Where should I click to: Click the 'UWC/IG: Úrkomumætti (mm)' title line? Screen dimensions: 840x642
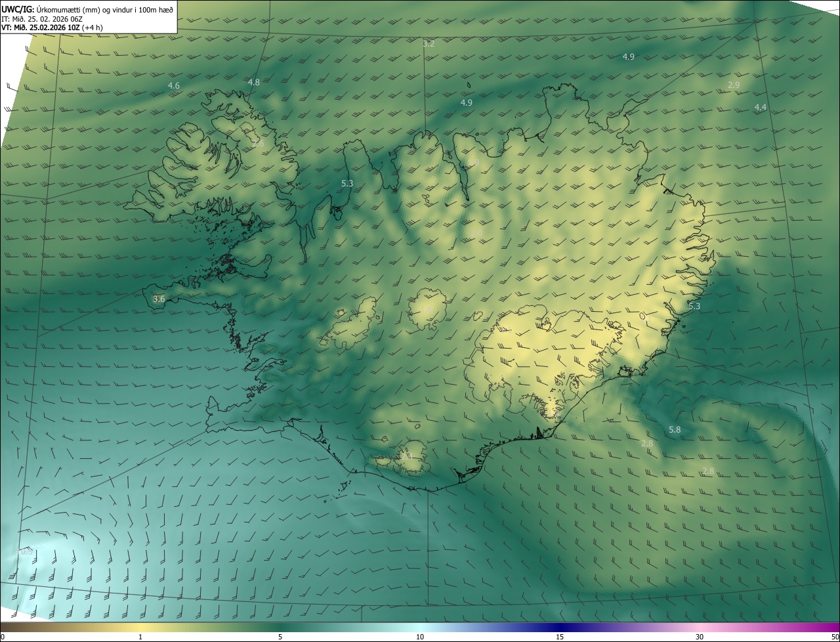click(x=87, y=10)
